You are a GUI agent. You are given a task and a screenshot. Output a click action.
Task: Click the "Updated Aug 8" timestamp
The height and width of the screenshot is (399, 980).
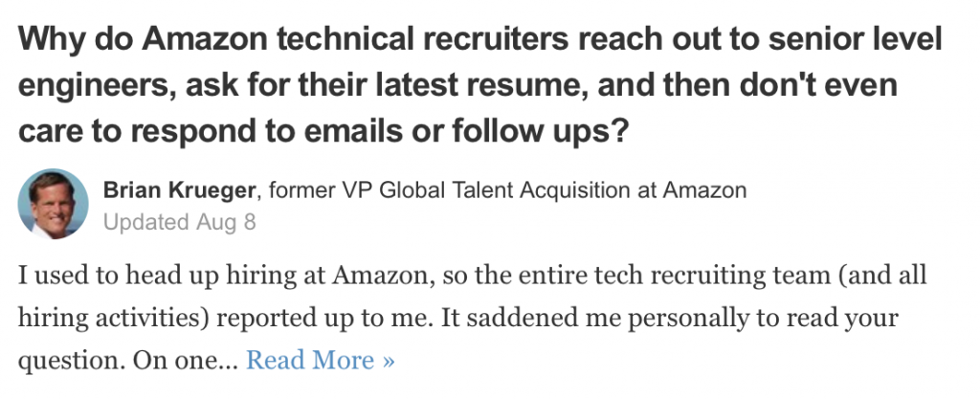(x=180, y=222)
